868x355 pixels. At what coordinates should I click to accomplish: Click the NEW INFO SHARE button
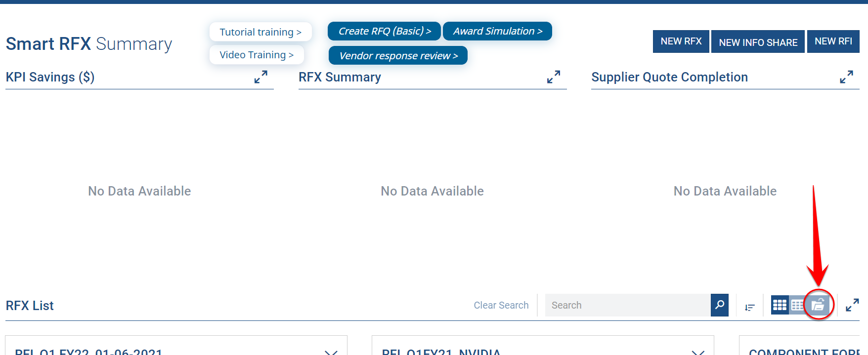[758, 42]
